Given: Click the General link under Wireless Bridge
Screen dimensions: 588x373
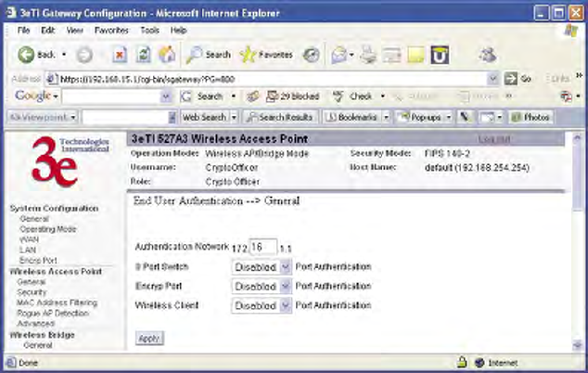Looking at the screenshot, I should pyautogui.click(x=37, y=345).
